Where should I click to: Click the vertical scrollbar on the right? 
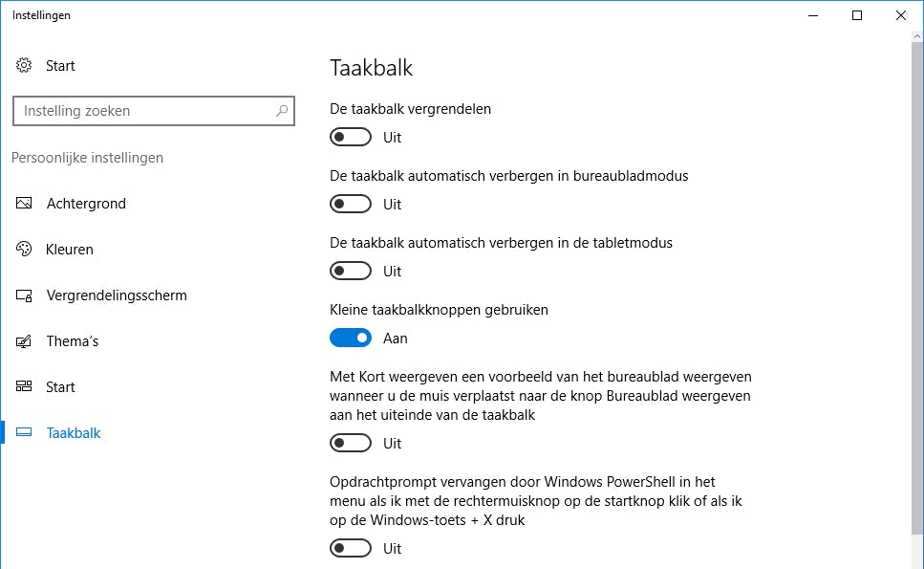point(916,287)
